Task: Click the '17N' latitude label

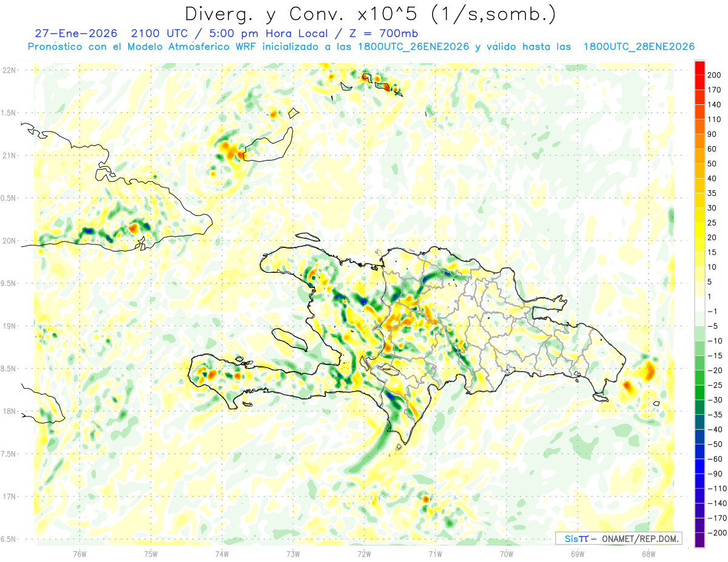Action: [x=8, y=497]
